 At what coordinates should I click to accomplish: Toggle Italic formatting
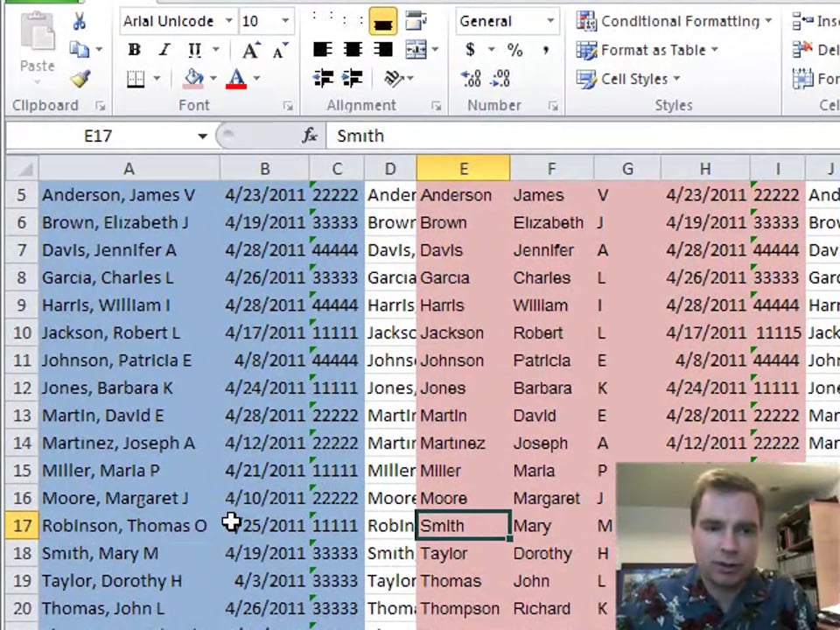(164, 50)
